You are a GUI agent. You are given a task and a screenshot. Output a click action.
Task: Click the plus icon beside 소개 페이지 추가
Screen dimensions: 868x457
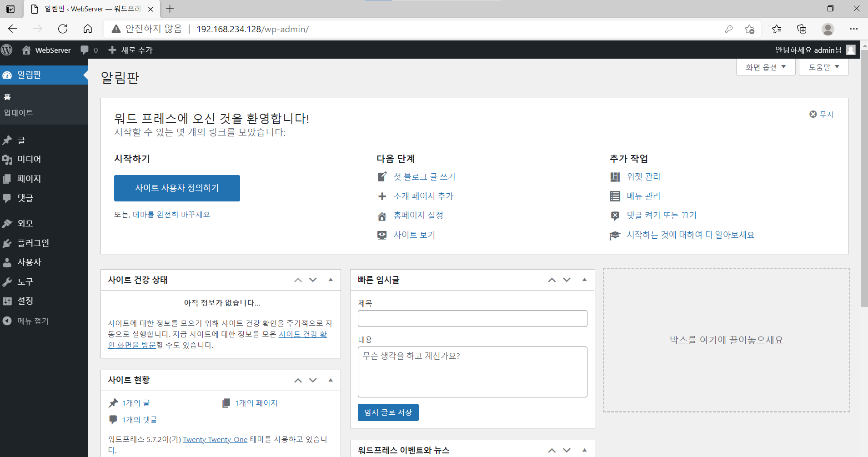(x=382, y=196)
